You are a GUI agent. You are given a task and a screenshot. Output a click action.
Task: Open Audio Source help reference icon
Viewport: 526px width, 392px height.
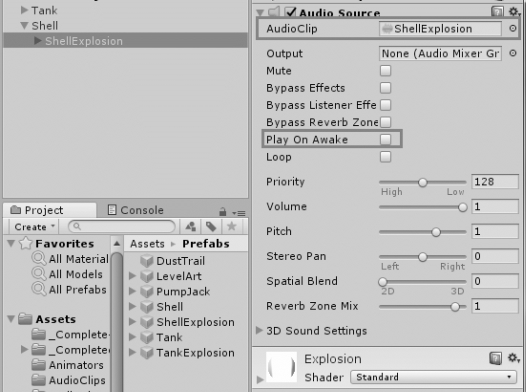pyautogui.click(x=497, y=12)
